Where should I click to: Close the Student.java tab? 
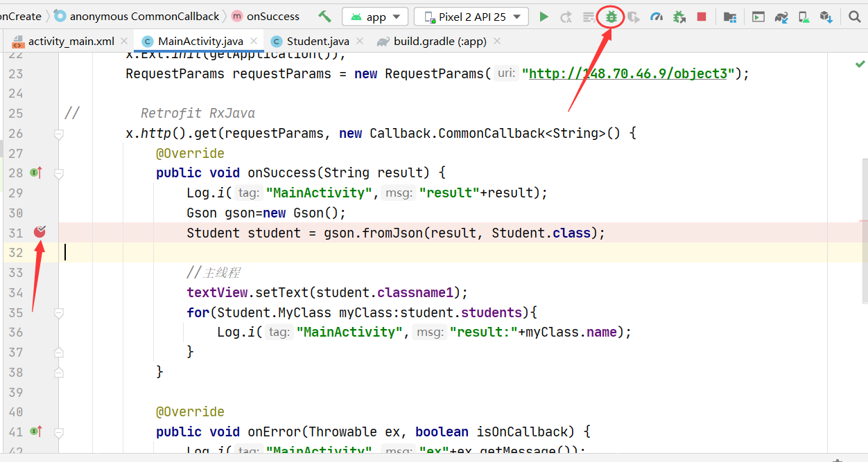click(361, 42)
